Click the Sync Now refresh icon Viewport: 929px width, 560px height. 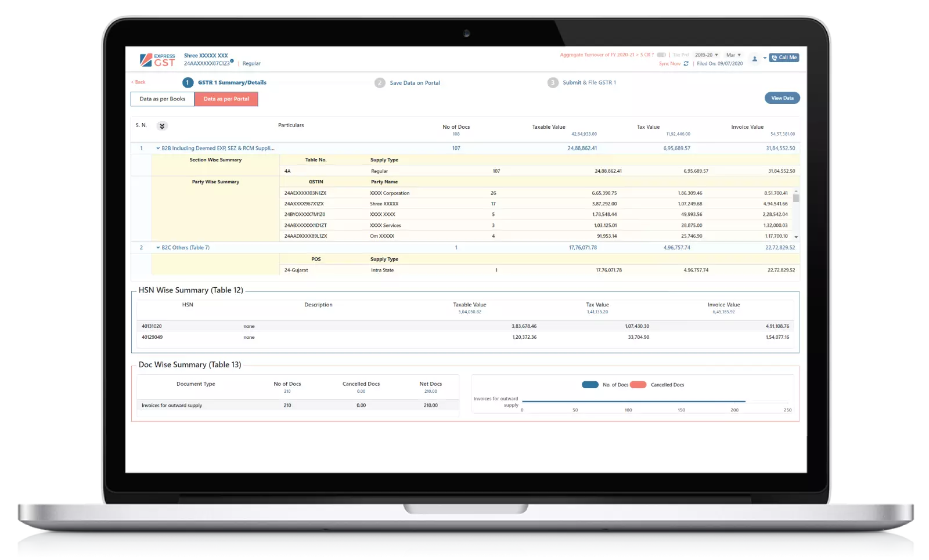[x=686, y=64]
